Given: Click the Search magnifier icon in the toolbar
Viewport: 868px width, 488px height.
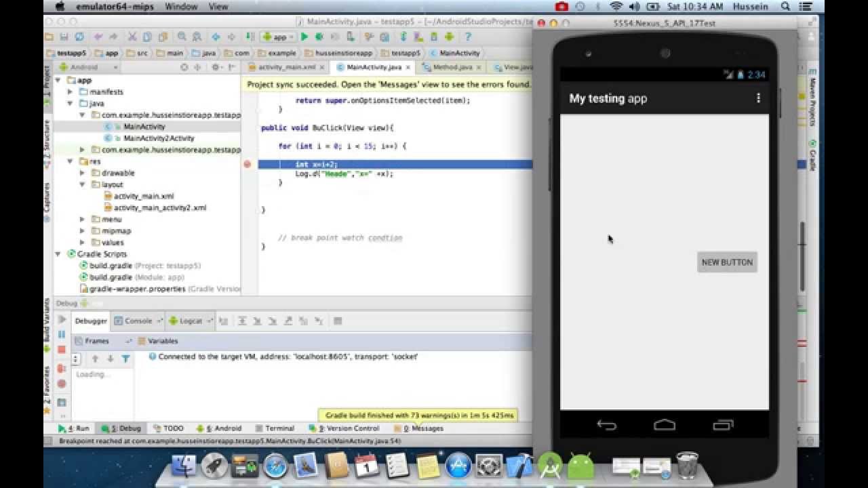Looking at the screenshot, I should click(183, 37).
